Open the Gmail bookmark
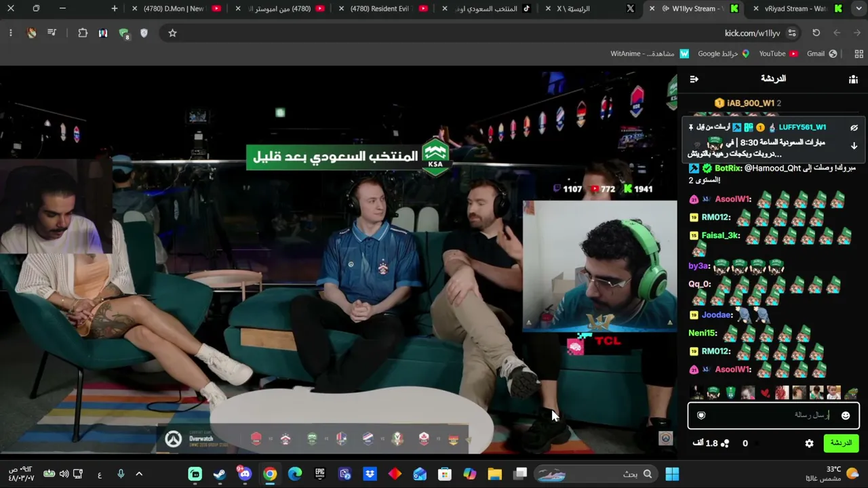This screenshot has height=488, width=868. click(821, 54)
